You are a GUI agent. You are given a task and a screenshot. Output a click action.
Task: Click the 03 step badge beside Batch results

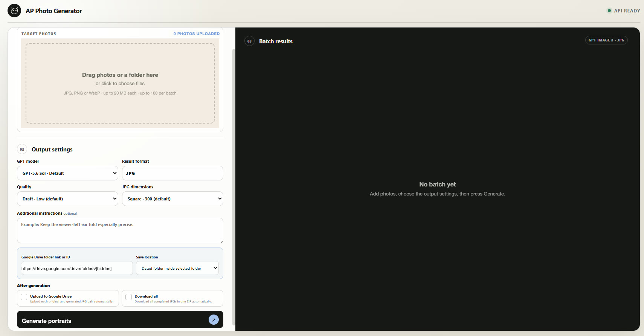point(249,41)
